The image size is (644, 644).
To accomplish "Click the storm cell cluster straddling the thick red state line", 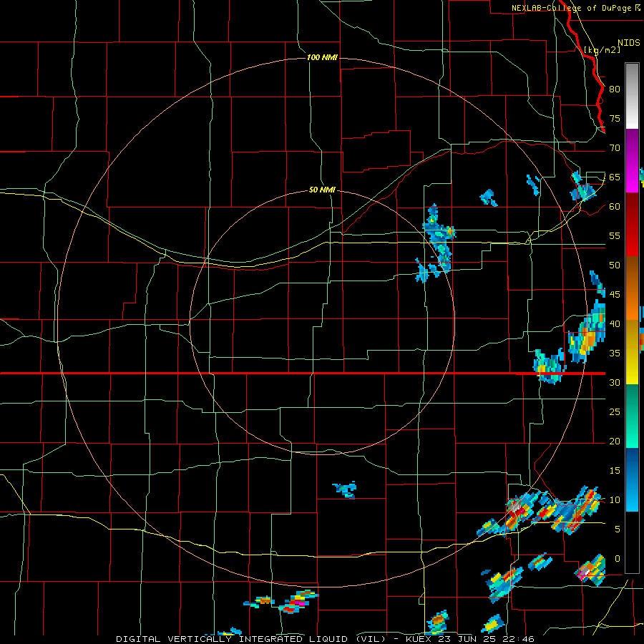I will click(549, 366).
